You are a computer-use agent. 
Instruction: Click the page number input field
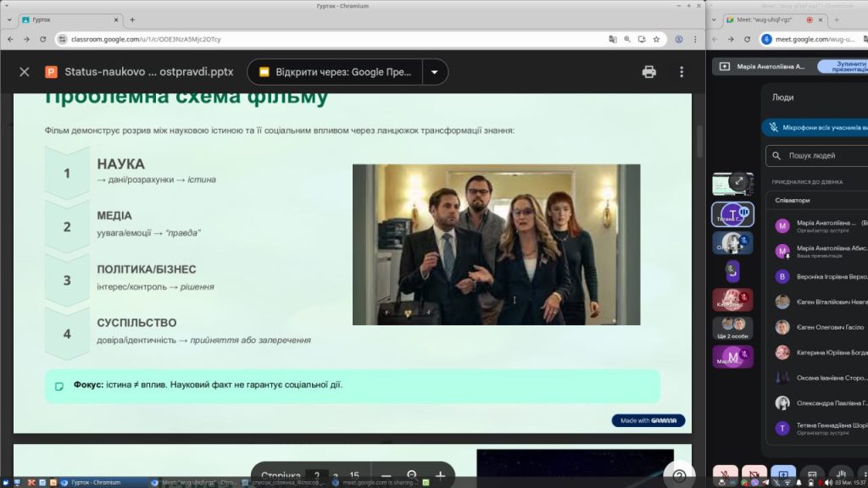[316, 476]
